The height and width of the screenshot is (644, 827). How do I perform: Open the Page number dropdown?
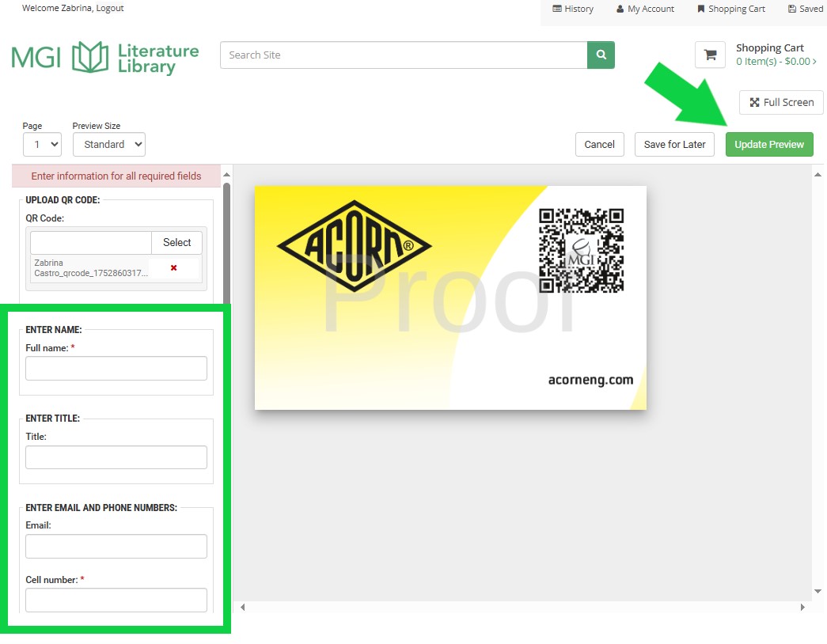42,145
